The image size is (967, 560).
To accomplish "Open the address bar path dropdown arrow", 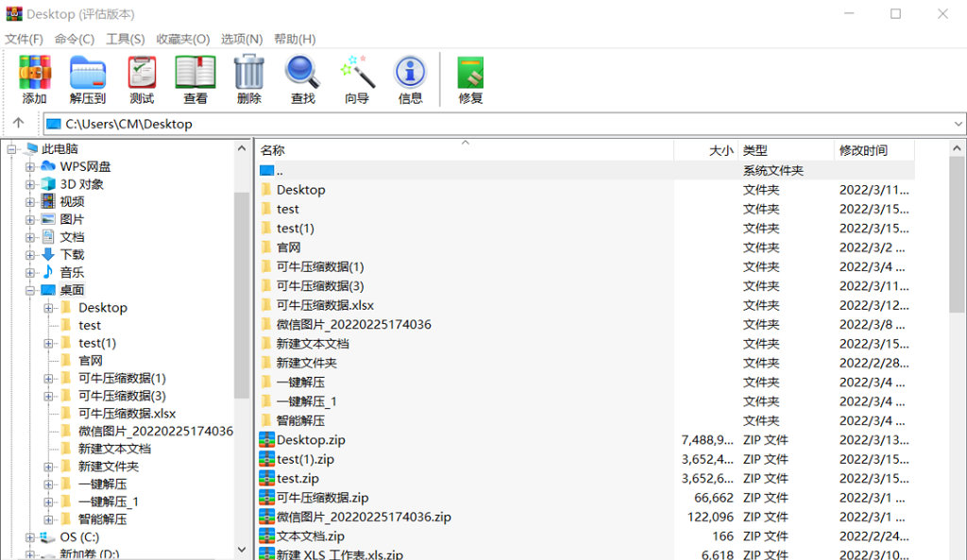I will 958,124.
